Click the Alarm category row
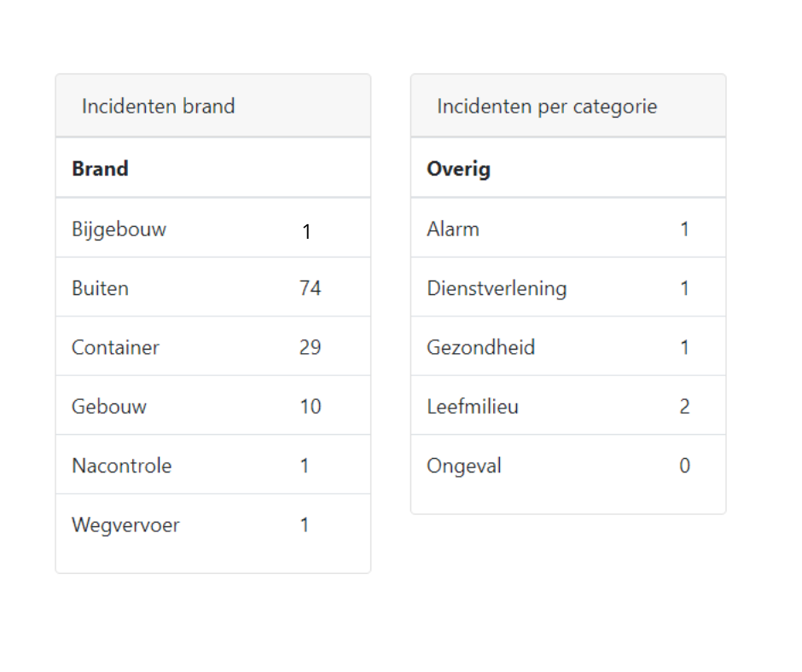Image resolution: width=802 pixels, height=672 pixels. click(x=567, y=228)
